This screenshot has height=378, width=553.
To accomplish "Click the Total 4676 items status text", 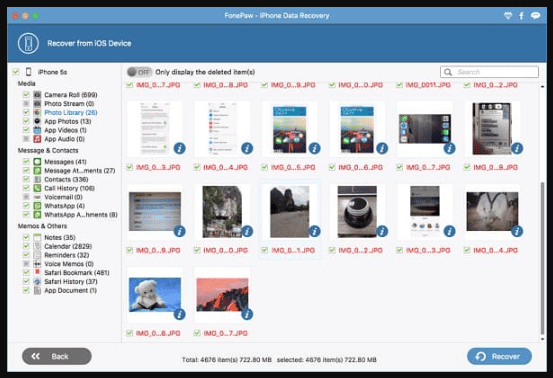I will pyautogui.click(x=227, y=360).
